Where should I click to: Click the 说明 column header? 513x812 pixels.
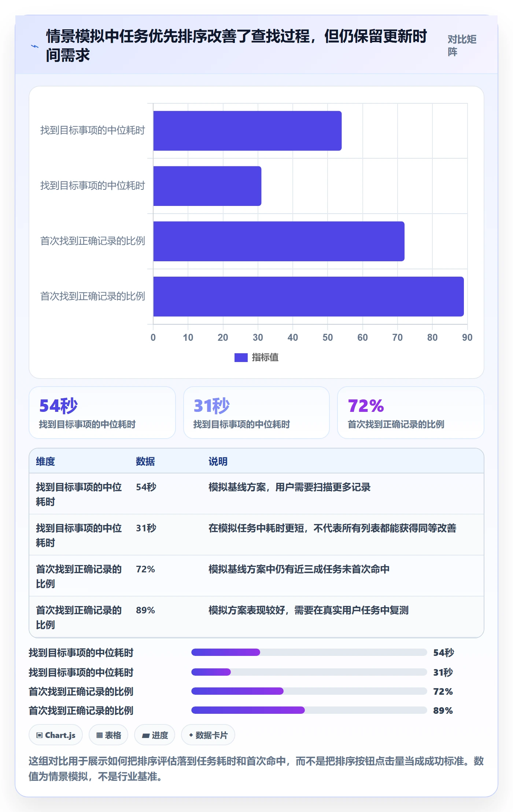(x=218, y=461)
